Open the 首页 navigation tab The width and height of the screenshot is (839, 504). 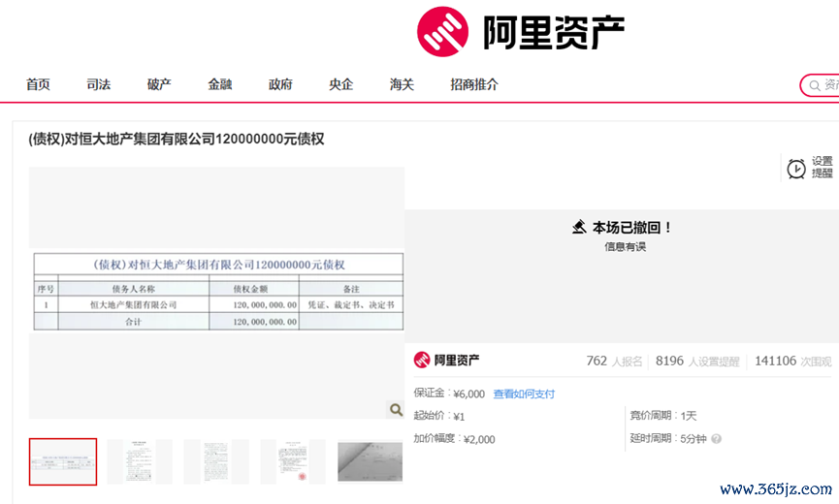point(38,84)
